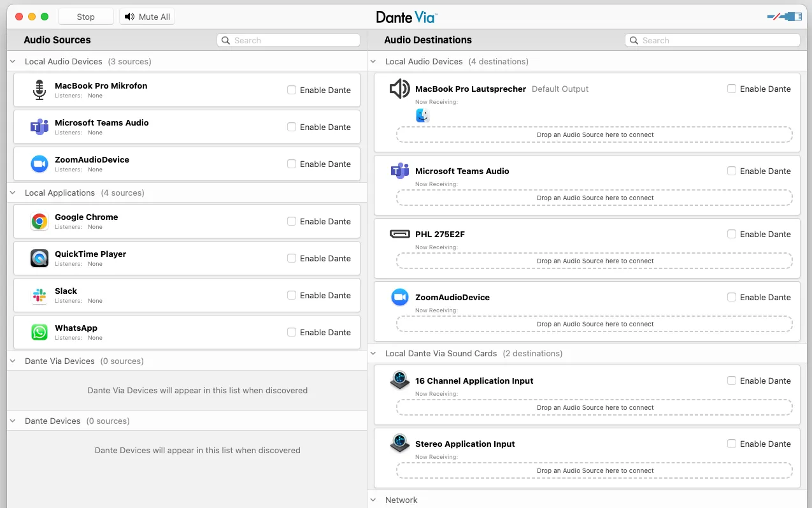Viewport: 812px width, 508px height.
Task: Expand the Network section
Action: (x=374, y=500)
